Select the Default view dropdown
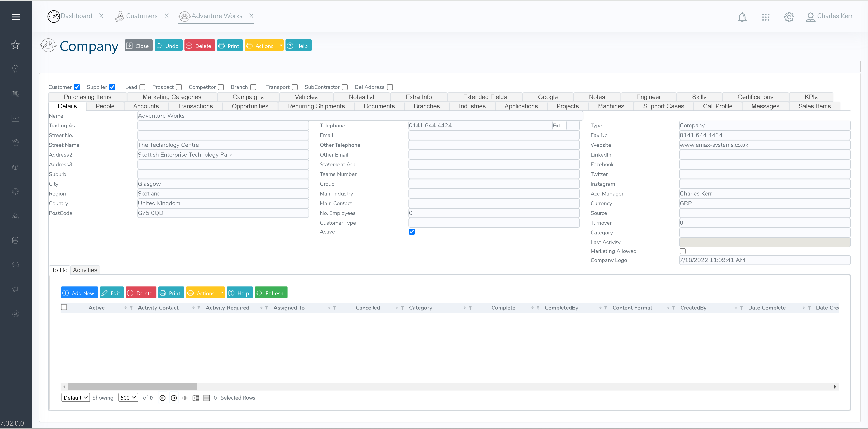 pyautogui.click(x=75, y=397)
